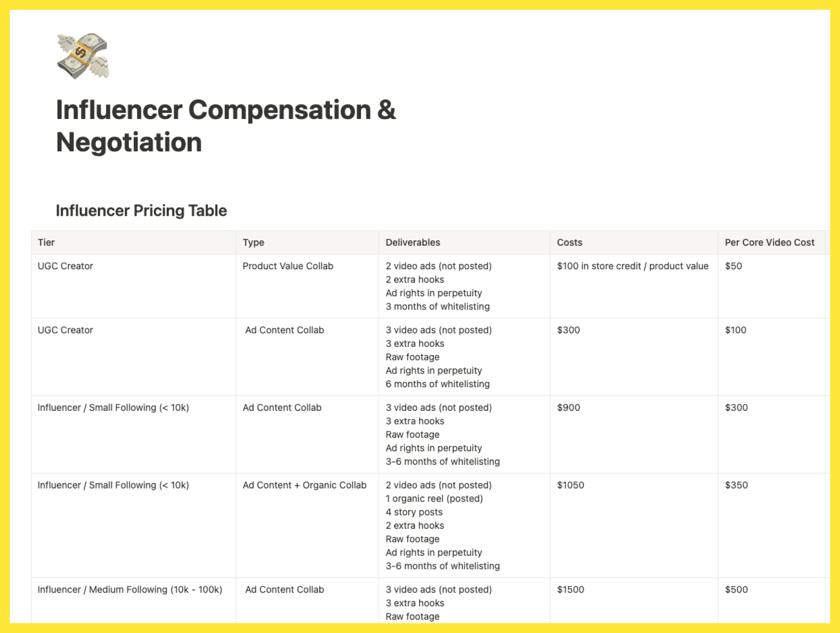The image size is (840, 633).
Task: Select the $300 costs cell
Action: (633, 357)
